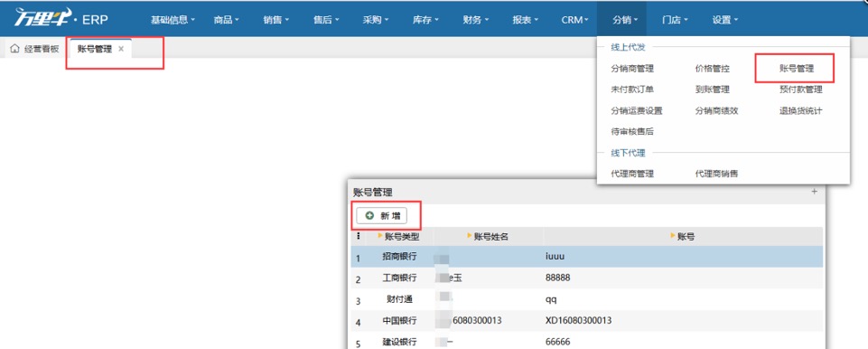The image size is (868, 349).
Task: Select the 工商银行 row cell
Action: pos(399,278)
